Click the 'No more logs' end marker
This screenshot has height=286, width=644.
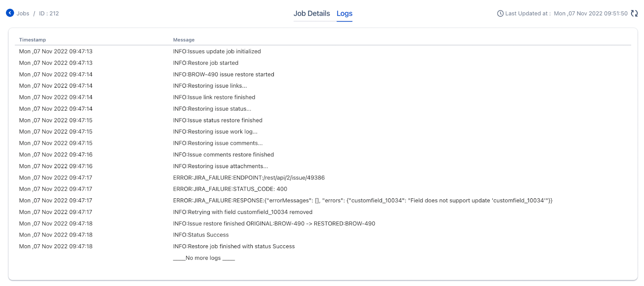pos(204,258)
